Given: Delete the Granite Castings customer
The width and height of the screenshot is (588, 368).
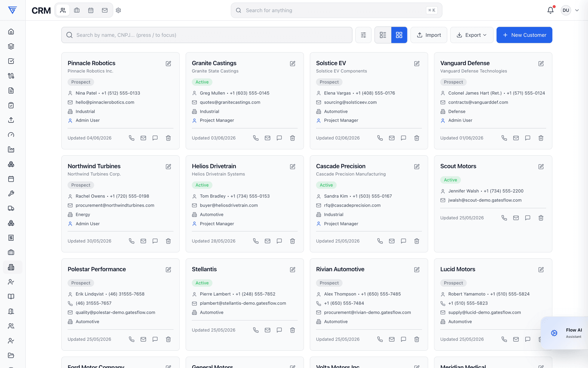Looking at the screenshot, I should tap(292, 138).
